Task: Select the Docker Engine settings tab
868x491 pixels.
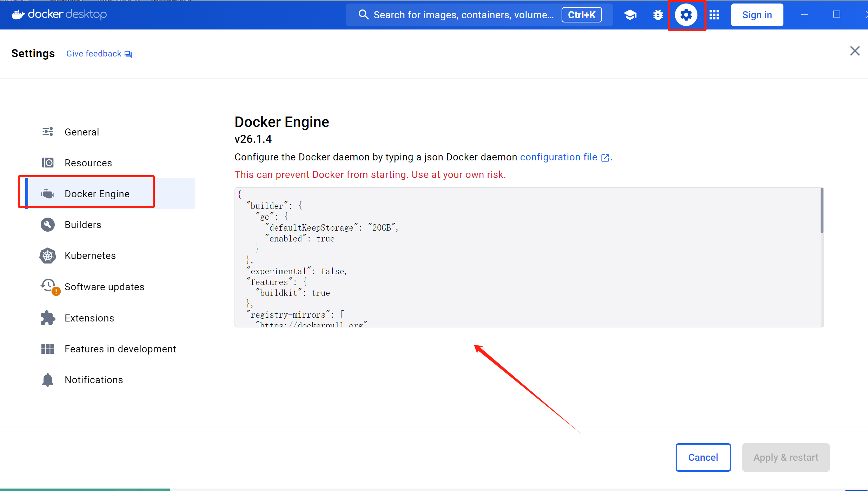Action: (111, 194)
